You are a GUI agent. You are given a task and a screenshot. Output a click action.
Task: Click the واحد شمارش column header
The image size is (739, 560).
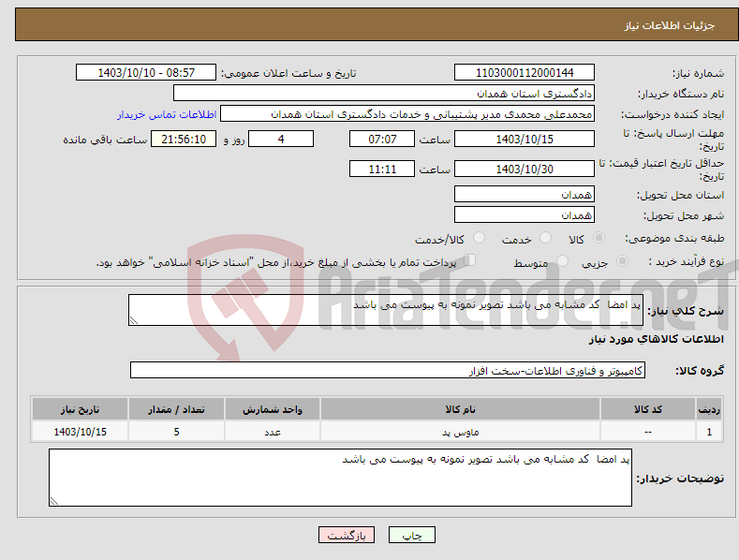click(x=273, y=409)
